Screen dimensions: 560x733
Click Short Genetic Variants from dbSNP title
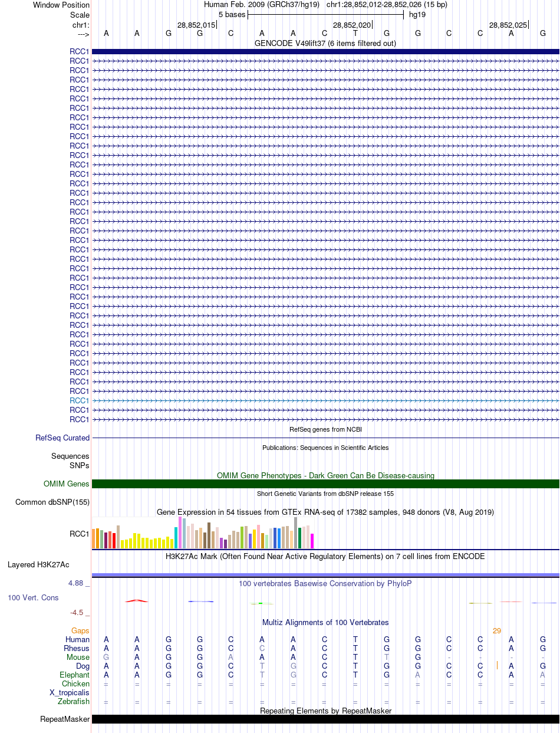pyautogui.click(x=325, y=494)
